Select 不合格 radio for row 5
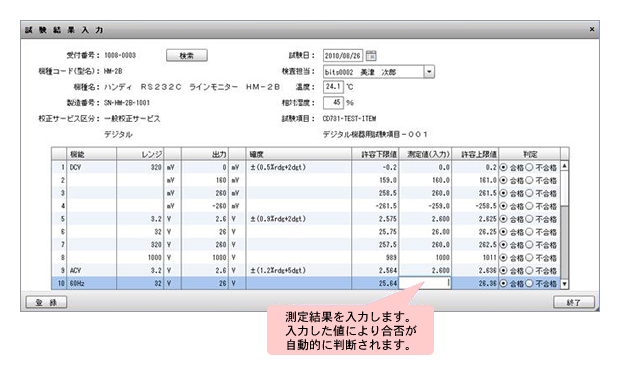 click(529, 219)
